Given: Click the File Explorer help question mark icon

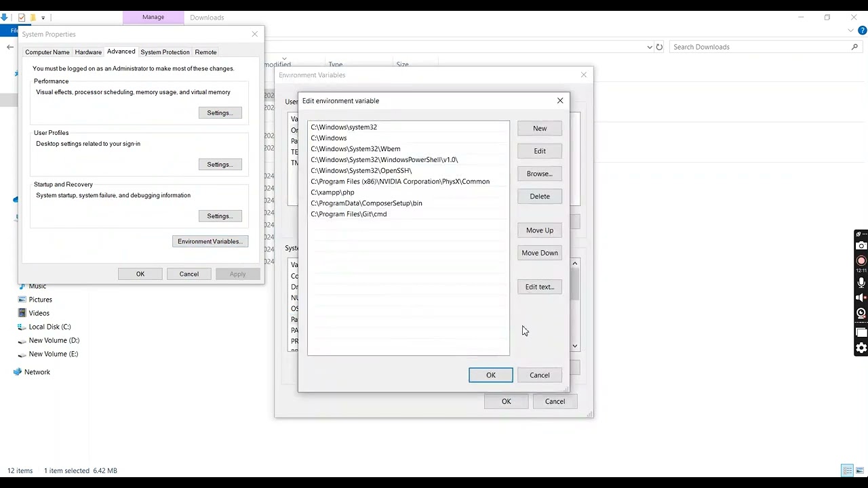Looking at the screenshot, I should click(863, 30).
